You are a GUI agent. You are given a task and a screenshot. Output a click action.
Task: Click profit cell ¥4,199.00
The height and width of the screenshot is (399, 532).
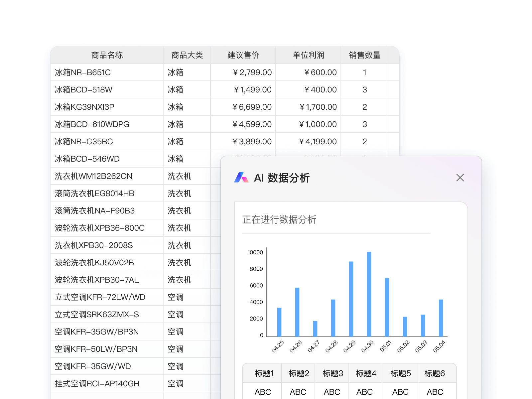point(308,142)
